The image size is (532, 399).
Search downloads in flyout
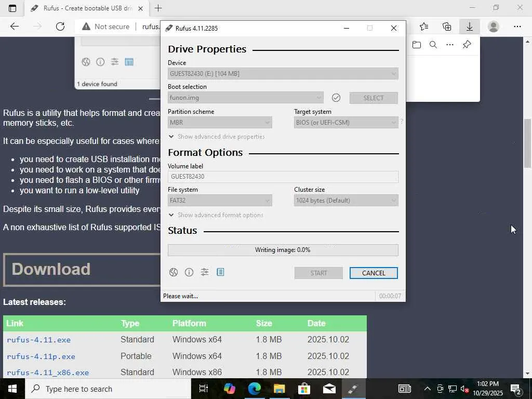(433, 45)
